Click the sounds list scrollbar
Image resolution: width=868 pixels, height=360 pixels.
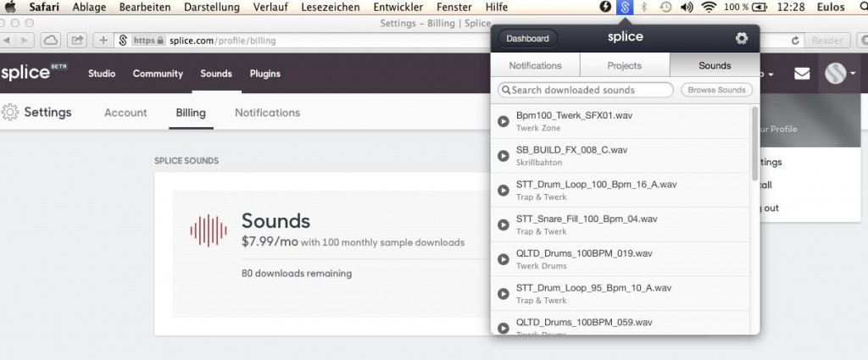click(754, 144)
